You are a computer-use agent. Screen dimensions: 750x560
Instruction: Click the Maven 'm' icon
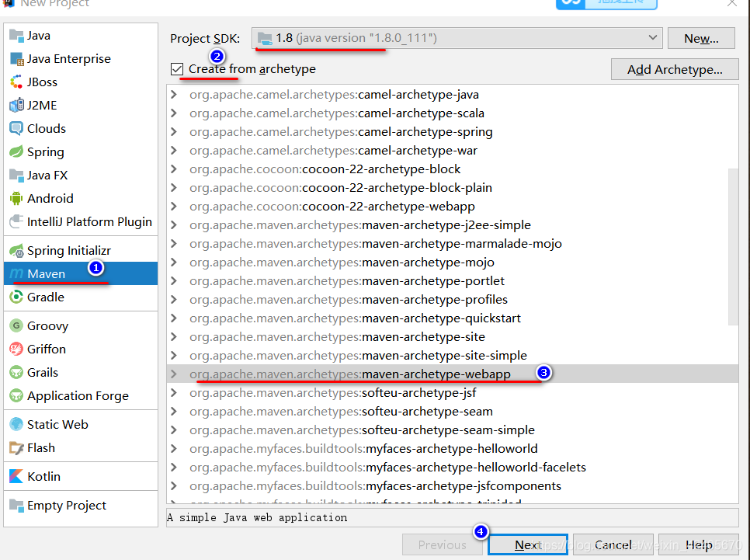(16, 273)
